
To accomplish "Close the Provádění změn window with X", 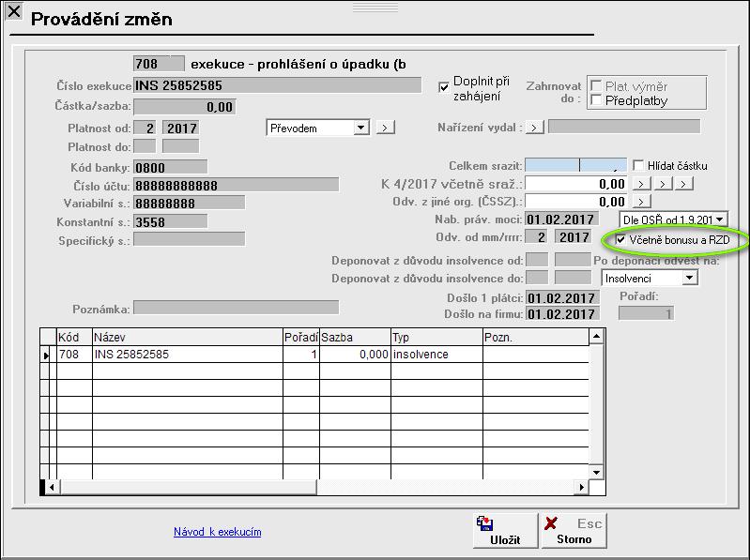I will pos(13,10).
